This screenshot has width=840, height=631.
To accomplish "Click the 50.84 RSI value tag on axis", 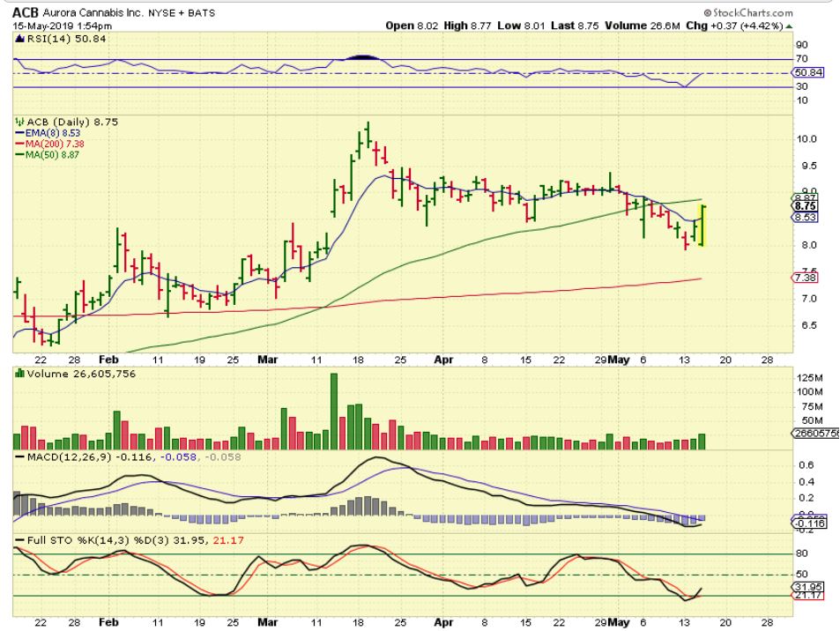I will click(x=808, y=72).
